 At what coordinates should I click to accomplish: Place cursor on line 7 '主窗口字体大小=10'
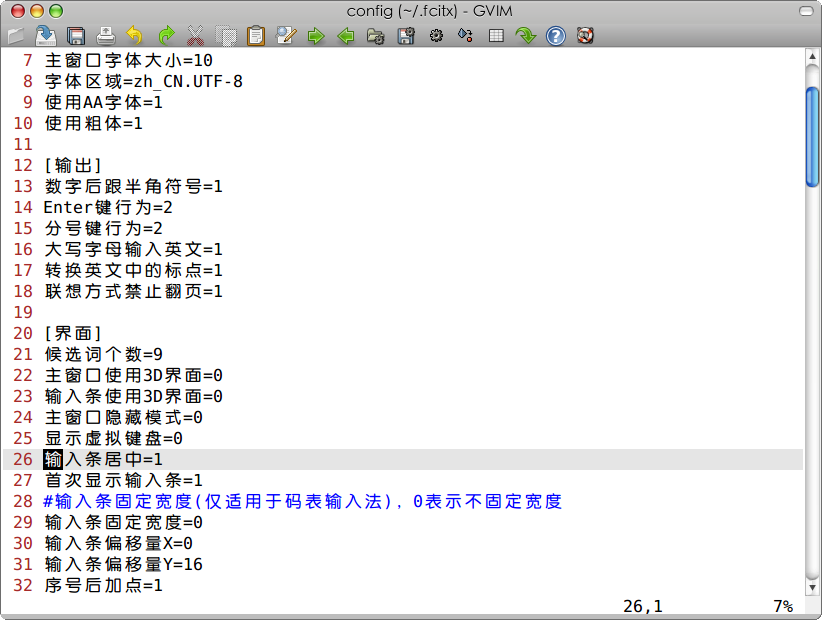(x=128, y=60)
